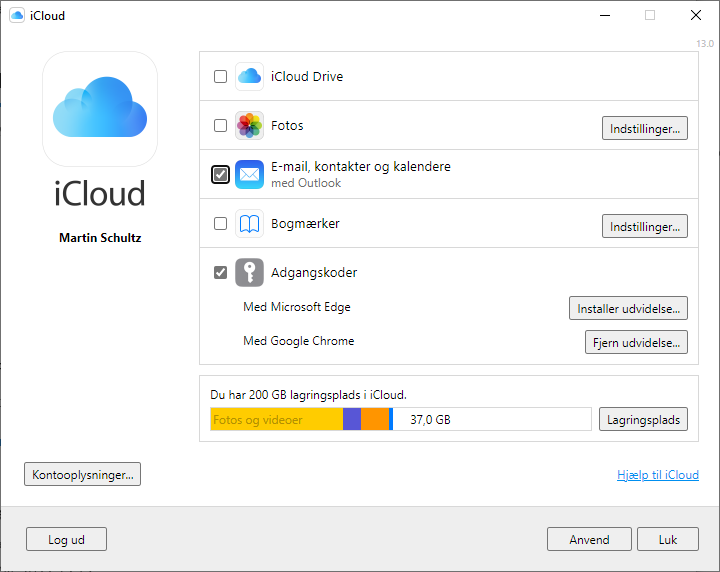The width and height of the screenshot is (720, 572).
Task: Click the Martin Schultz account name
Action: [100, 238]
